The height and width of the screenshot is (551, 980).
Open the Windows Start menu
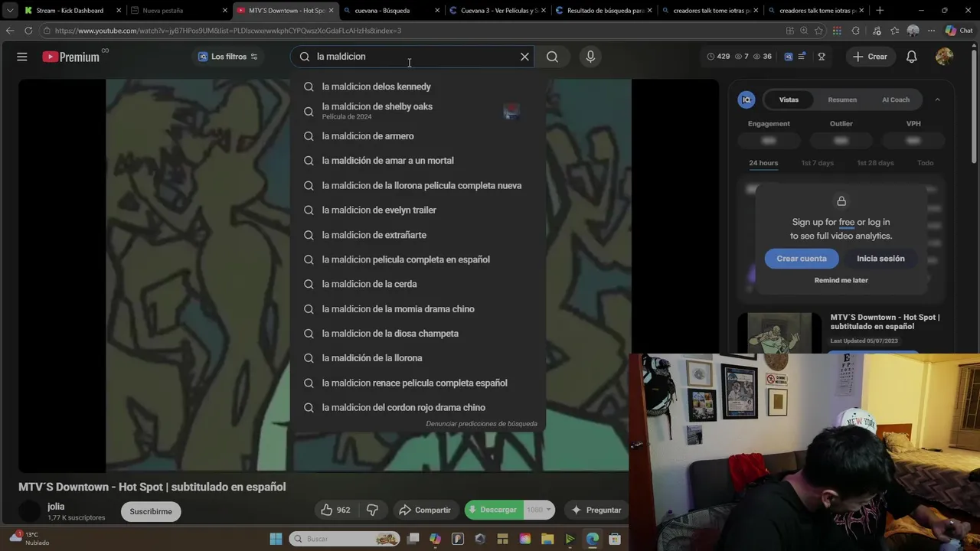[x=276, y=539]
